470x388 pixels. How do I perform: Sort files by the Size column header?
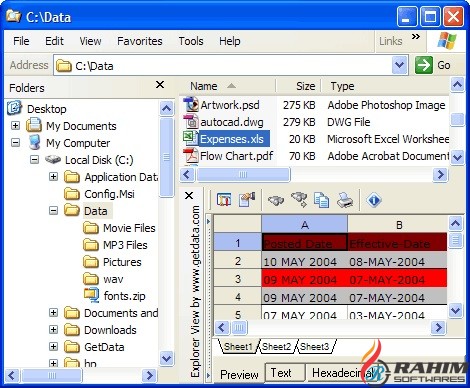click(x=298, y=86)
